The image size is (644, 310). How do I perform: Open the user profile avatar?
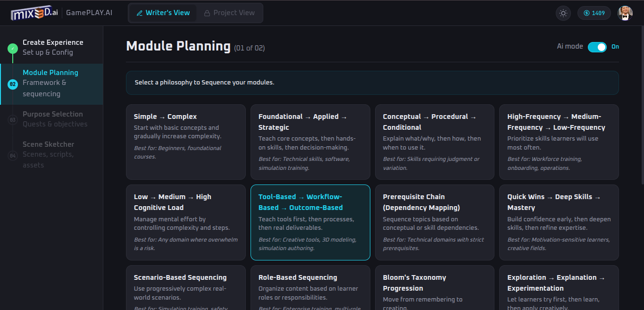coord(625,13)
